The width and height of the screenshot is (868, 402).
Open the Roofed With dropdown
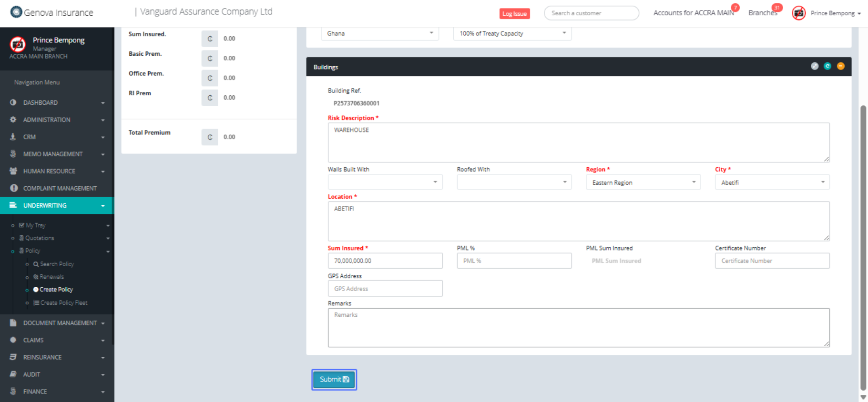tap(514, 182)
